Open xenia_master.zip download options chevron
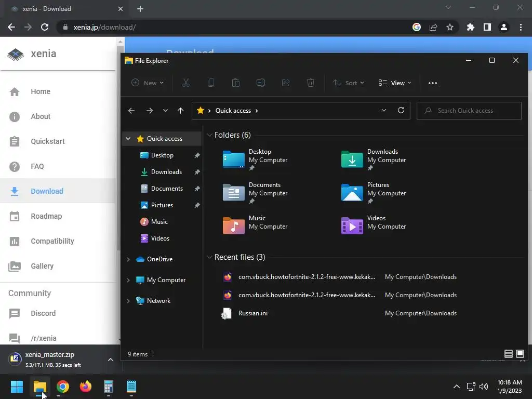 pos(111,360)
